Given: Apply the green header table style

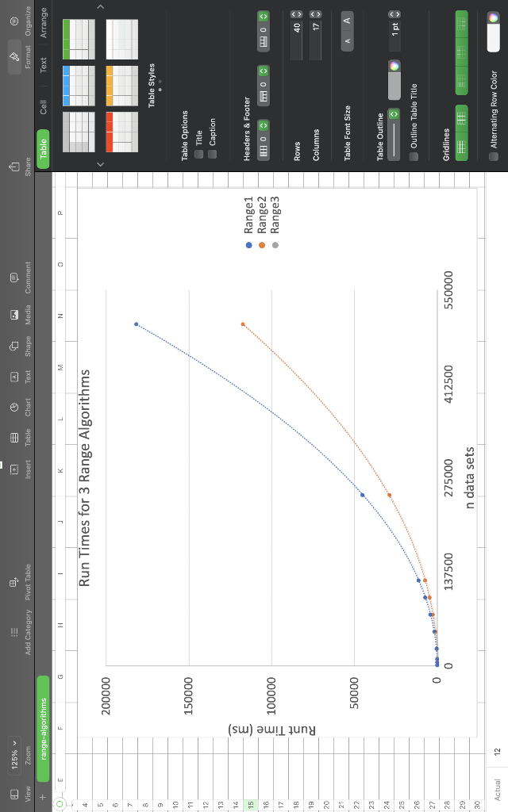Looking at the screenshot, I should pyautogui.click(x=79, y=40).
